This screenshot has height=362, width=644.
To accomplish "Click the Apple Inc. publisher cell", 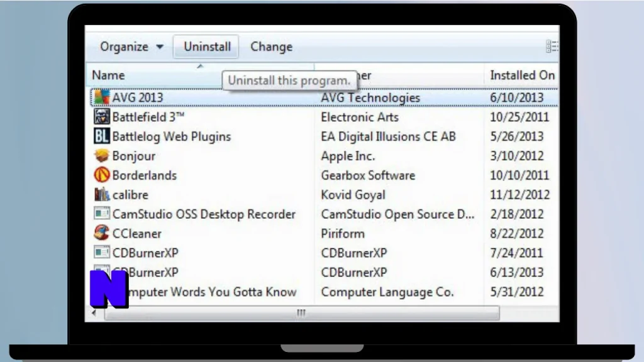I will [348, 156].
